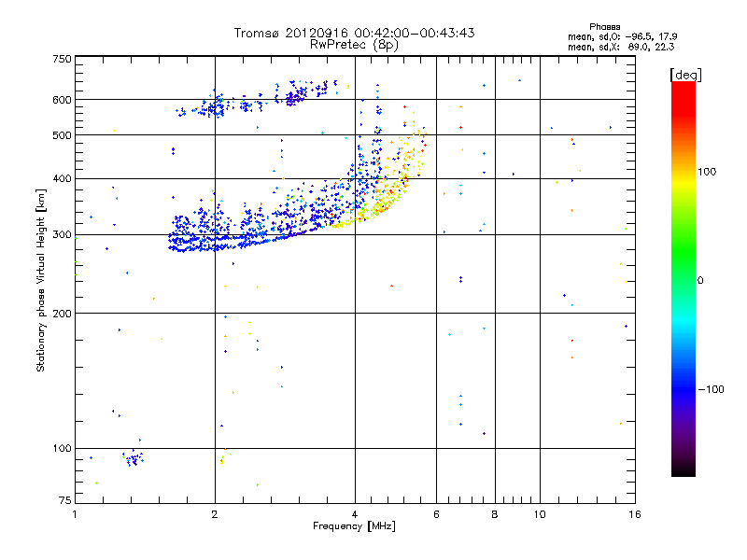Click the y-axis tick label "500"
Viewport: 747px width, 560px height.
coord(62,135)
